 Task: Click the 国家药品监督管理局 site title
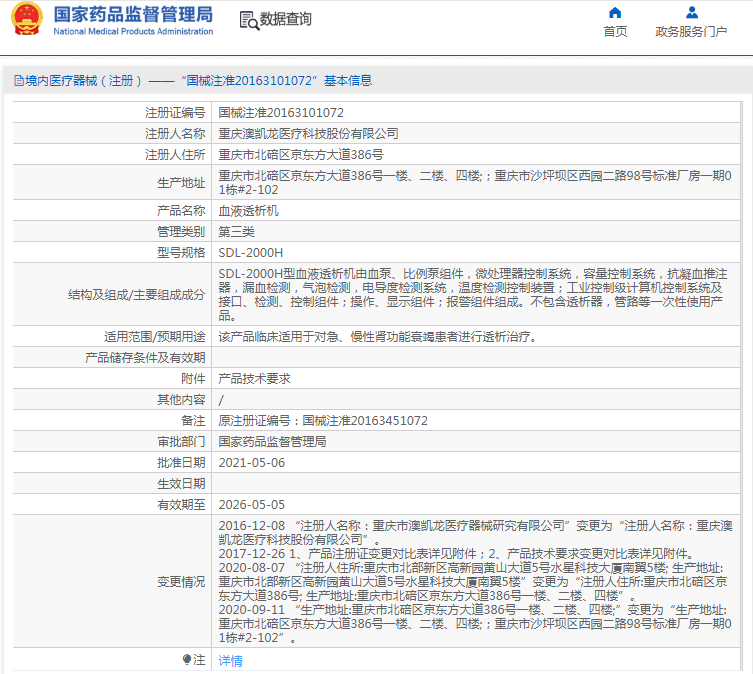(x=133, y=15)
